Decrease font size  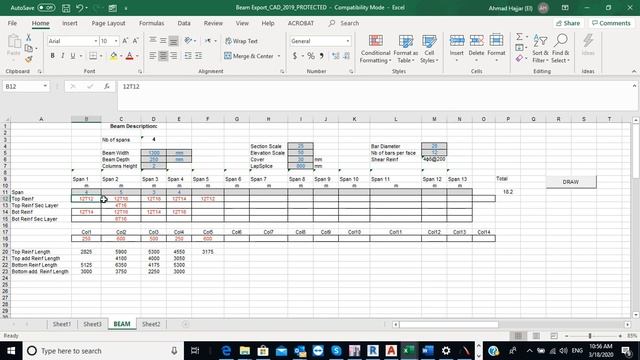136,41
